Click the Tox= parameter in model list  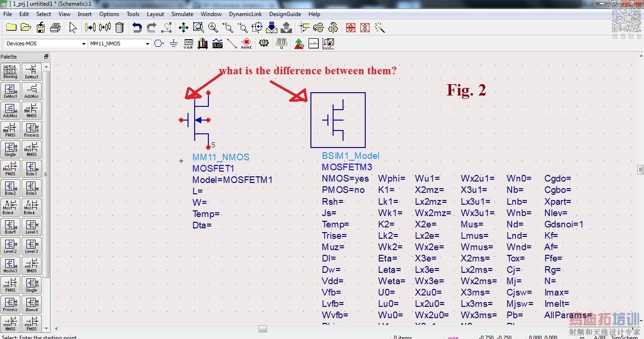(x=516, y=258)
